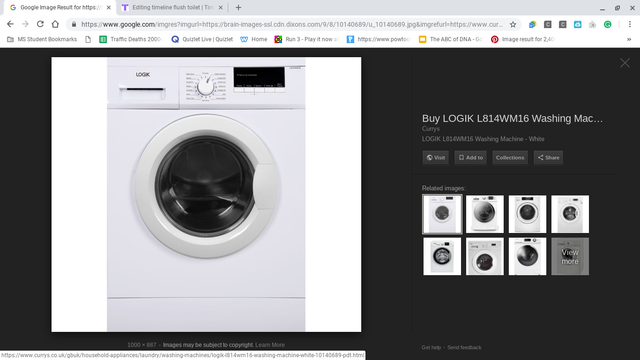This screenshot has width=640, height=360.
Task: Click the Add to button
Action: coord(471,158)
